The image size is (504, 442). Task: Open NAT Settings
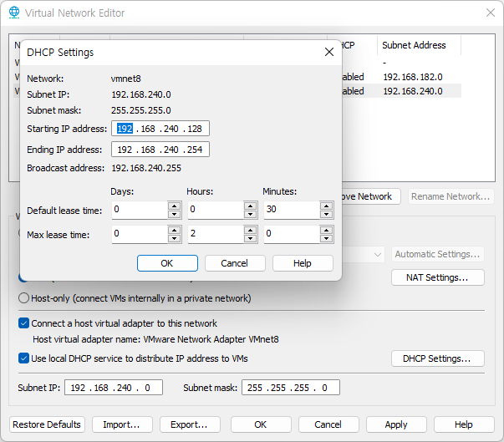[438, 277]
